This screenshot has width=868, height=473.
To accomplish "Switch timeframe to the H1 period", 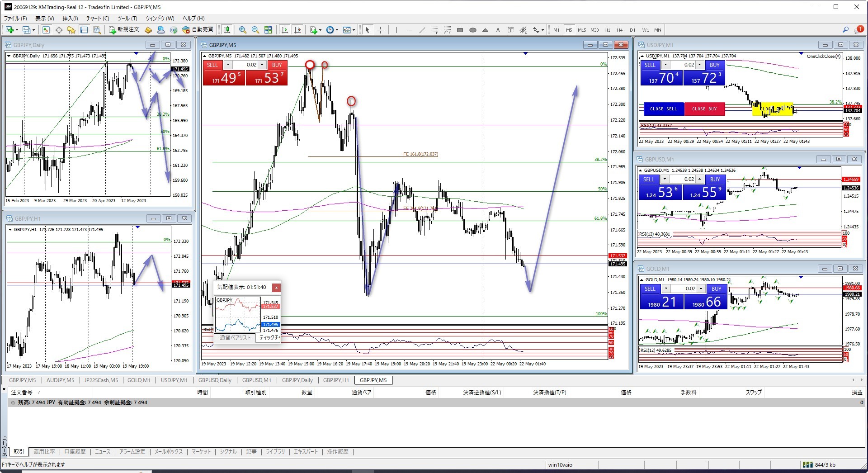I will click(607, 30).
